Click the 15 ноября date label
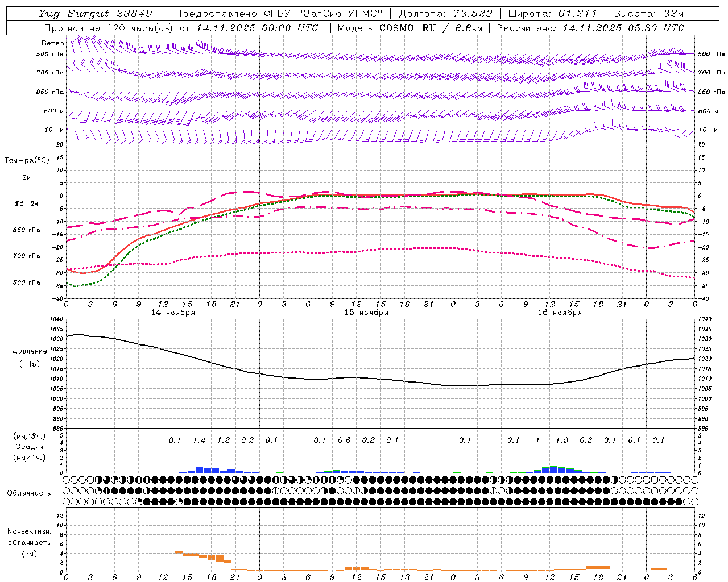This screenshot has width=728, height=582. coord(366,313)
